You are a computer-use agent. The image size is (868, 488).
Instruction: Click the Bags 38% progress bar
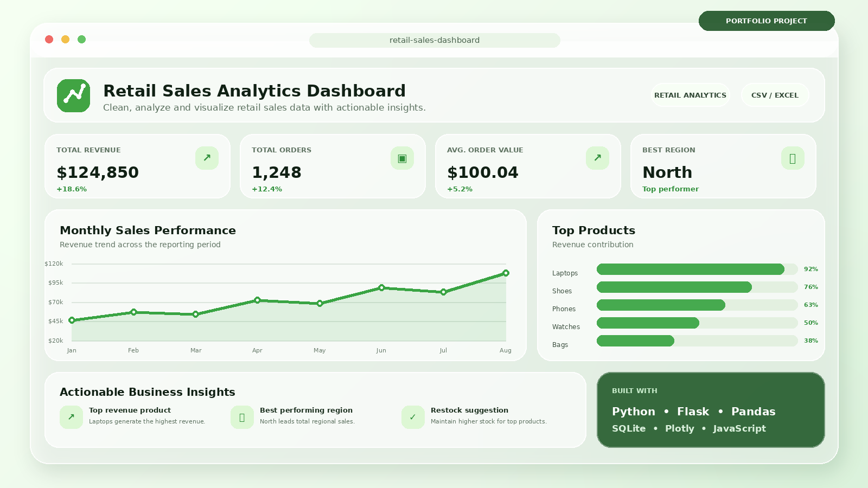click(697, 341)
